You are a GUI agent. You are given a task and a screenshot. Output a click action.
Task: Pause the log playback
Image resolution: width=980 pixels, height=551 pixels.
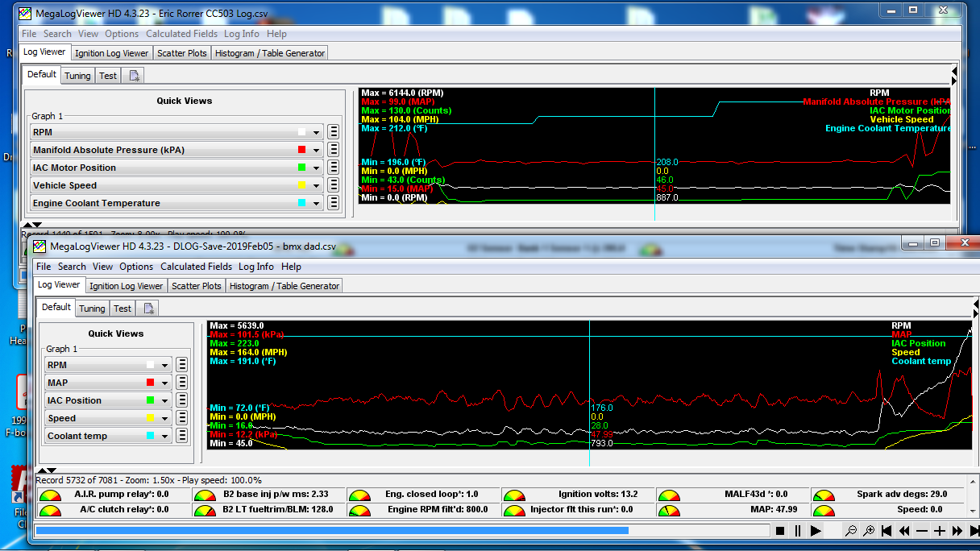[797, 531]
